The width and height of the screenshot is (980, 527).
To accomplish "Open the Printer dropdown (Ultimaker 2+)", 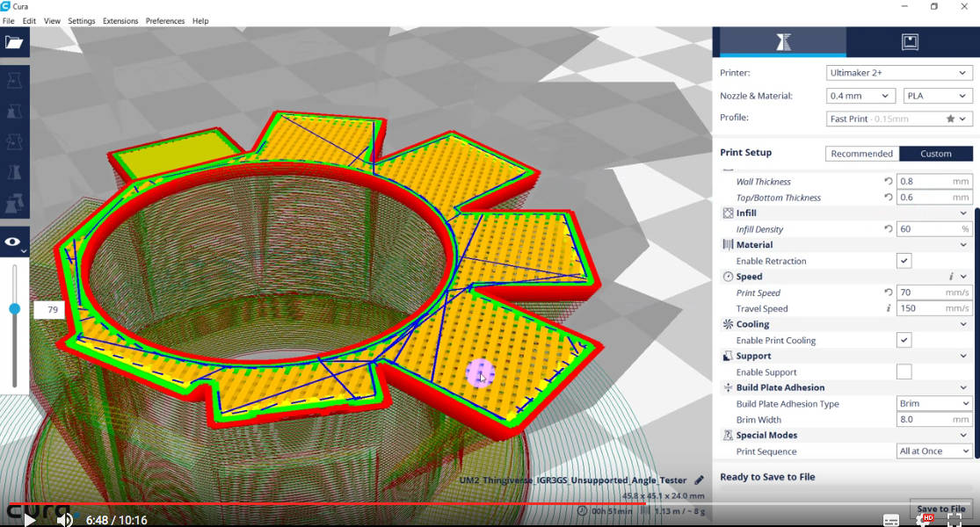I will pos(899,72).
